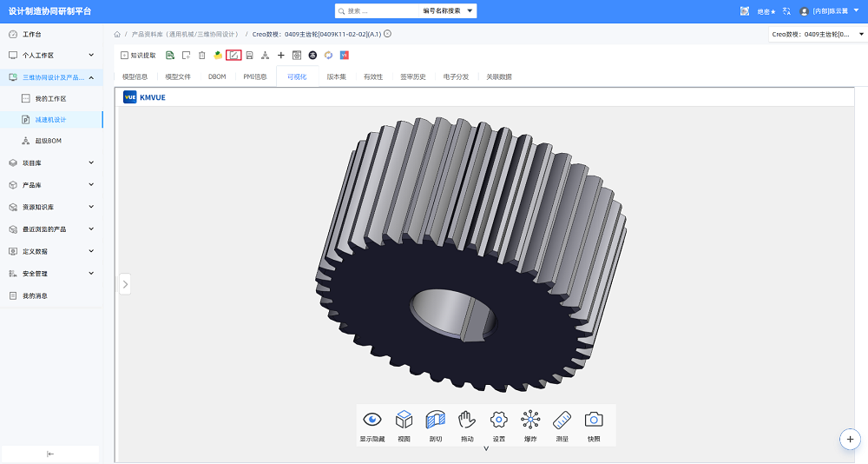The width and height of the screenshot is (868, 464).
Task: Collapse the sidebar with bottom arrow icon
Action: [x=50, y=454]
